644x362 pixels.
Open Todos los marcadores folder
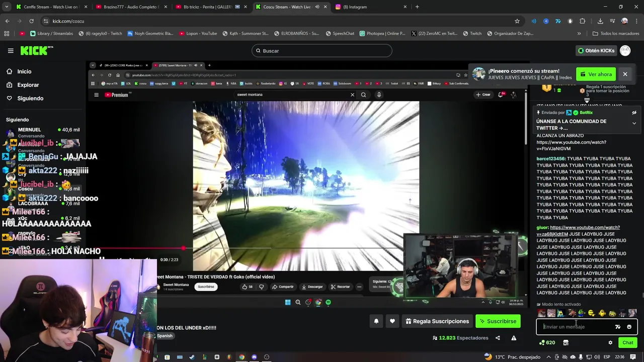(x=616, y=34)
